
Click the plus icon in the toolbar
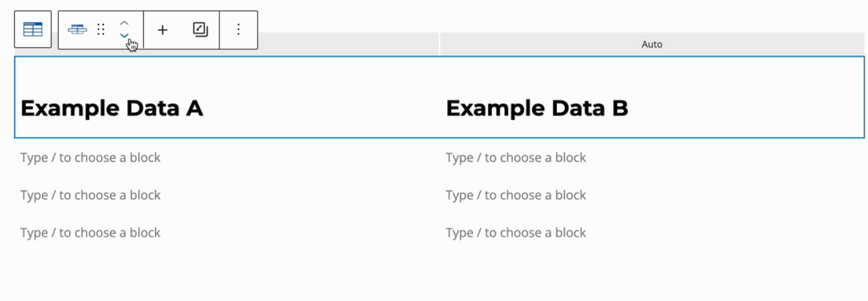point(163,30)
